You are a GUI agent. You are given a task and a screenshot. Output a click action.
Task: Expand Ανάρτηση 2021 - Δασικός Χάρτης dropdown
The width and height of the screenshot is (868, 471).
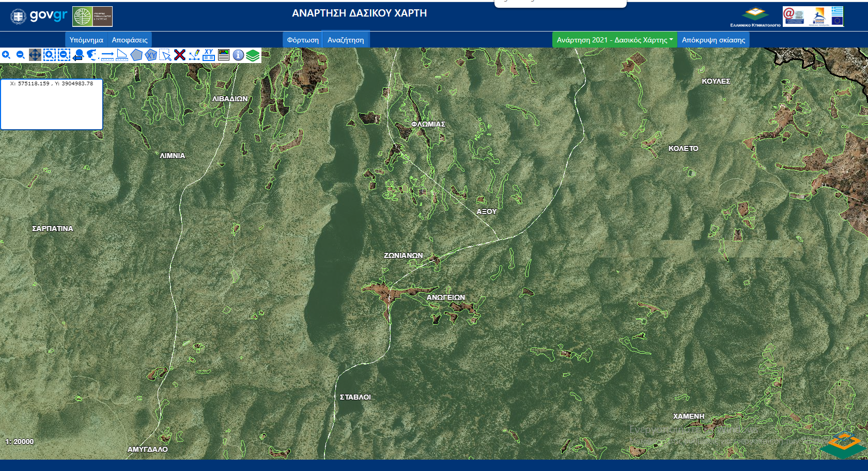point(614,40)
